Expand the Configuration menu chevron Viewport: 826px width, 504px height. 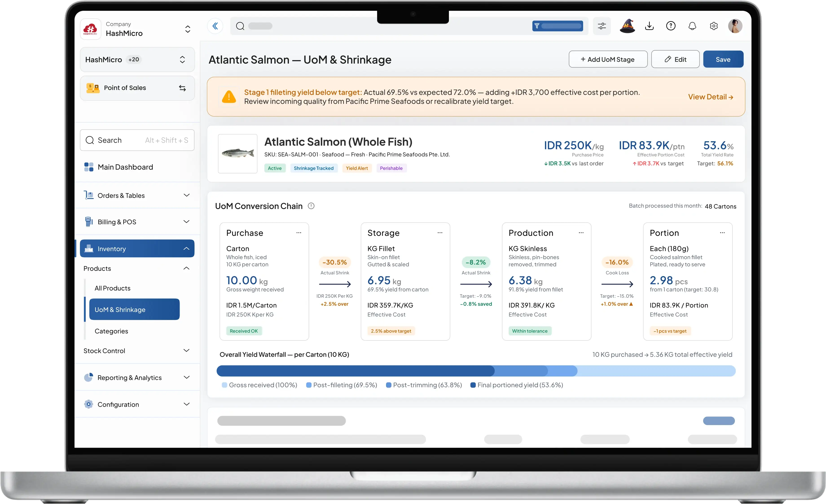point(187,404)
